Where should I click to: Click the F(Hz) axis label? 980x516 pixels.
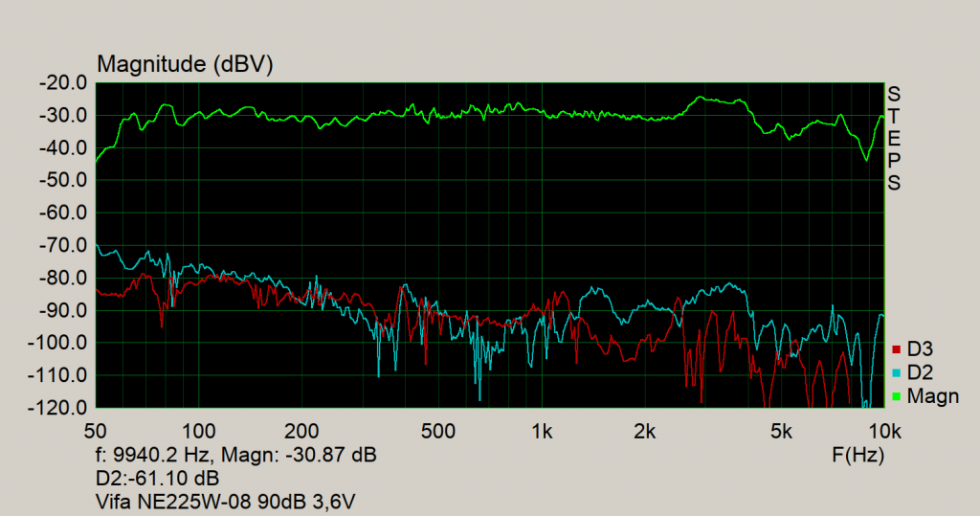click(x=858, y=455)
